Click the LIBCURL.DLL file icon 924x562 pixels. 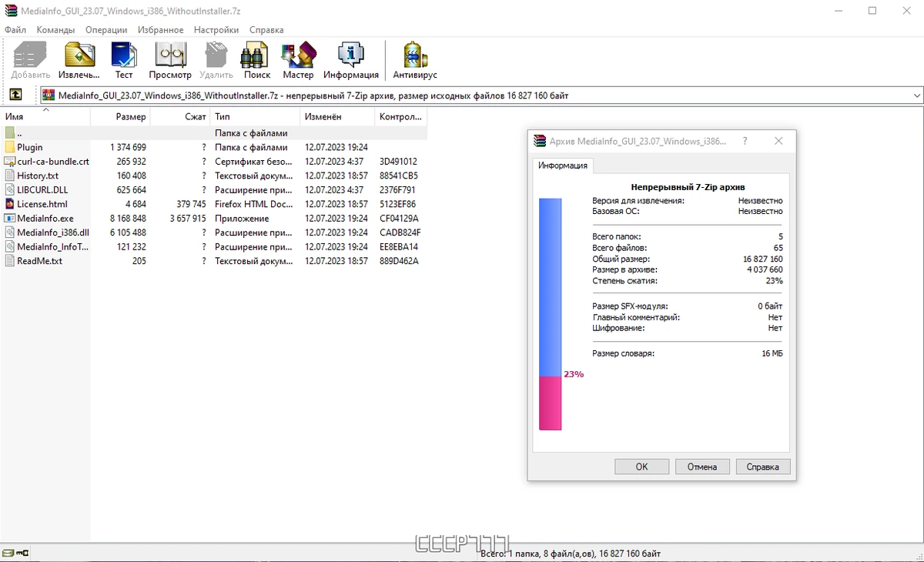point(10,190)
